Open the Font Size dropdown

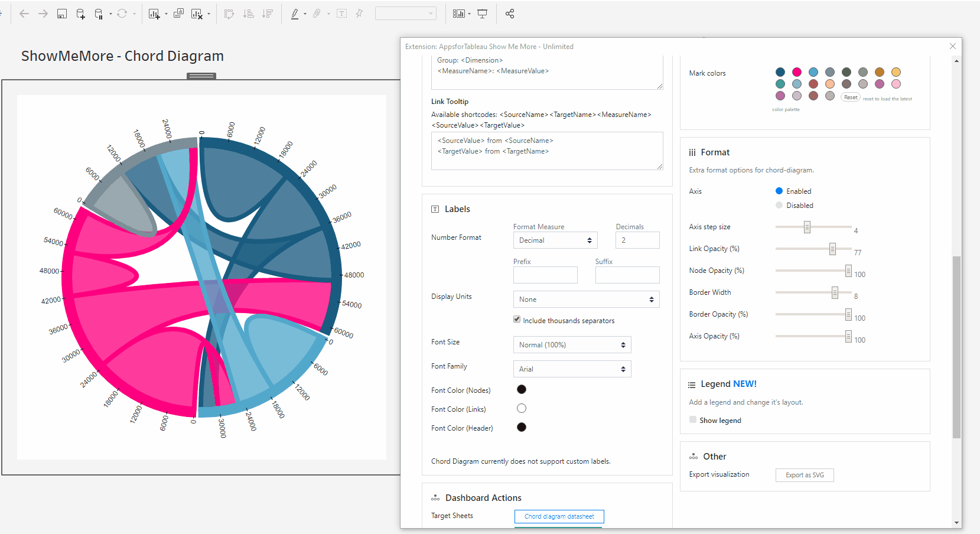(572, 345)
